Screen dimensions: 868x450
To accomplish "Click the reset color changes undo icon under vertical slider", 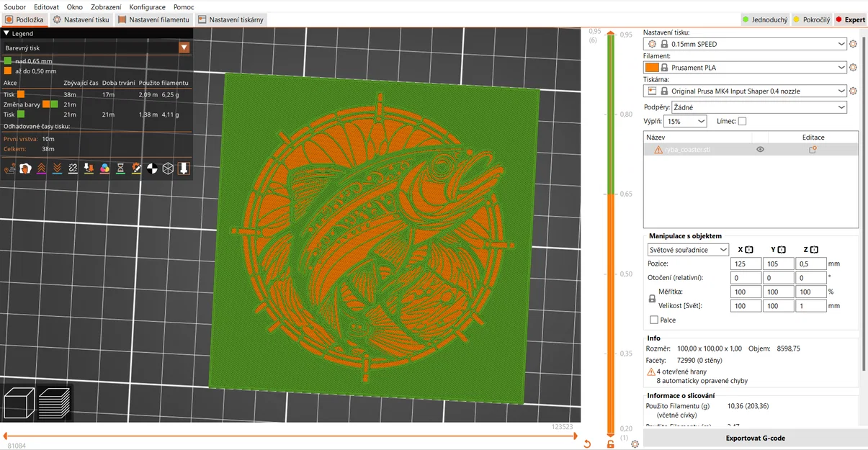I will pos(587,444).
